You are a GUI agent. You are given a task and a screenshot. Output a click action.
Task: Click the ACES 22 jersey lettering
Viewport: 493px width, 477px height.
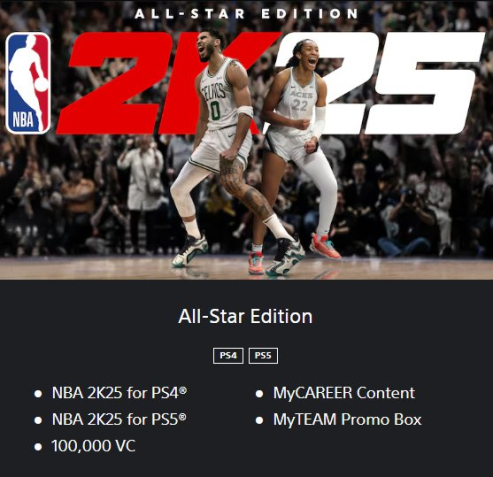302,101
